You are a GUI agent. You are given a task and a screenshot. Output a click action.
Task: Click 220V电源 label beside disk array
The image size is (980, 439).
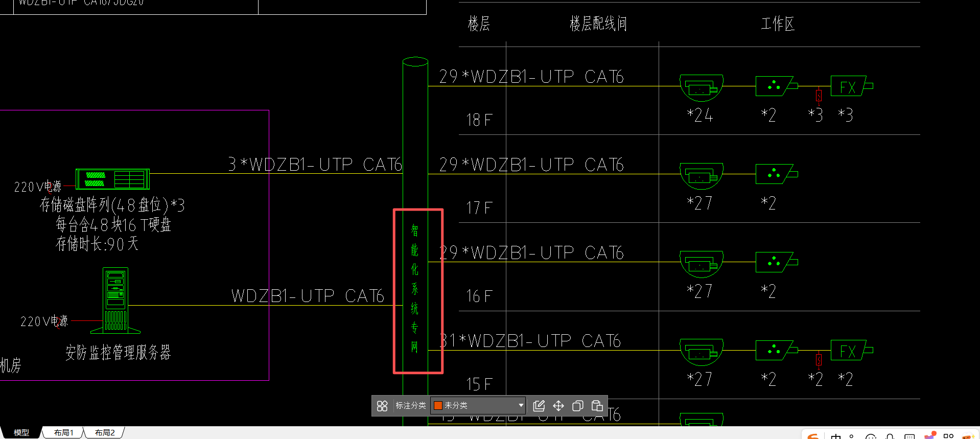pyautogui.click(x=38, y=187)
